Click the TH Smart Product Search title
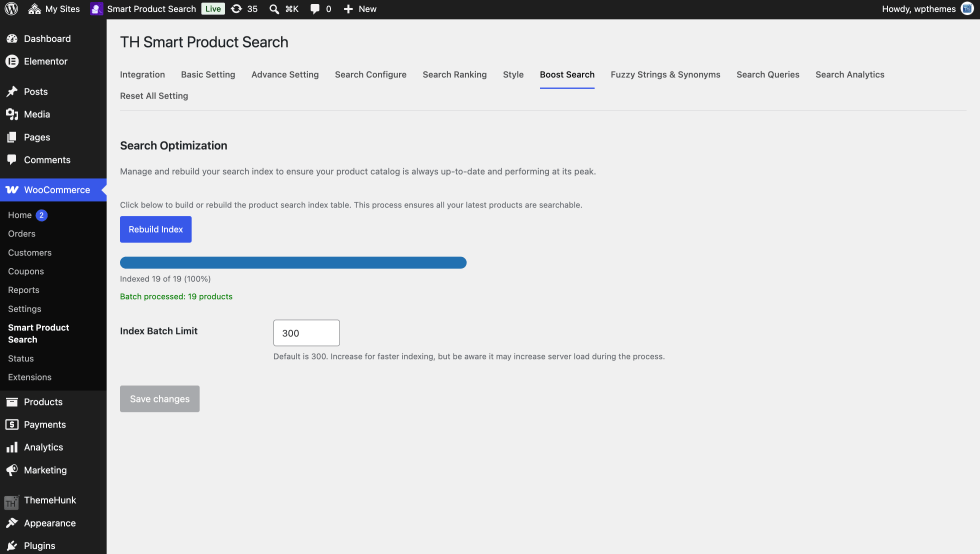This screenshot has height=554, width=980. click(204, 42)
